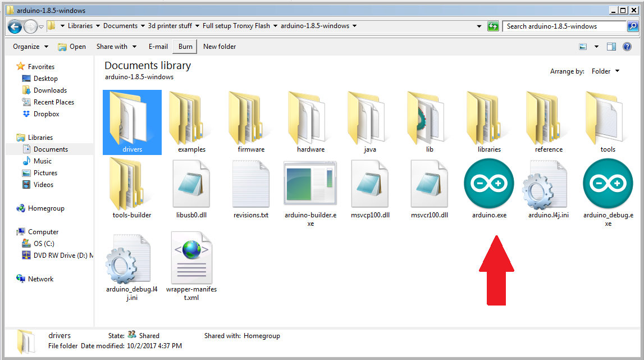
Task: Select the java folder
Action: click(369, 122)
